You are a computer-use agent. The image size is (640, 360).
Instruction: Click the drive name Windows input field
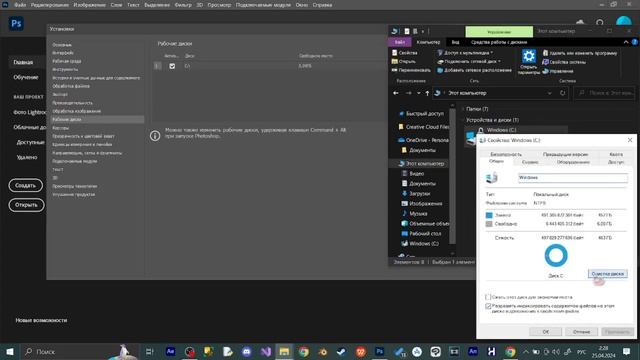(573, 178)
